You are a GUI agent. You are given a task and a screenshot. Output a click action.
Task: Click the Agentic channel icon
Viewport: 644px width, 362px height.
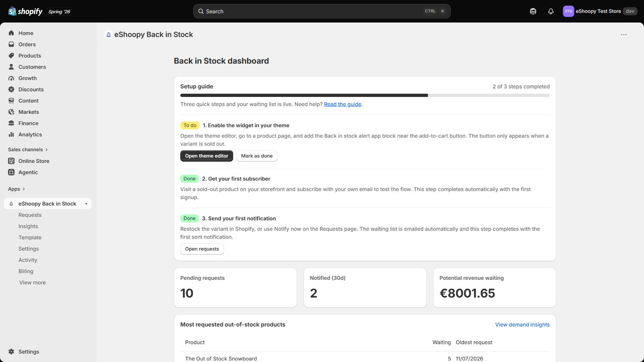[x=11, y=172]
